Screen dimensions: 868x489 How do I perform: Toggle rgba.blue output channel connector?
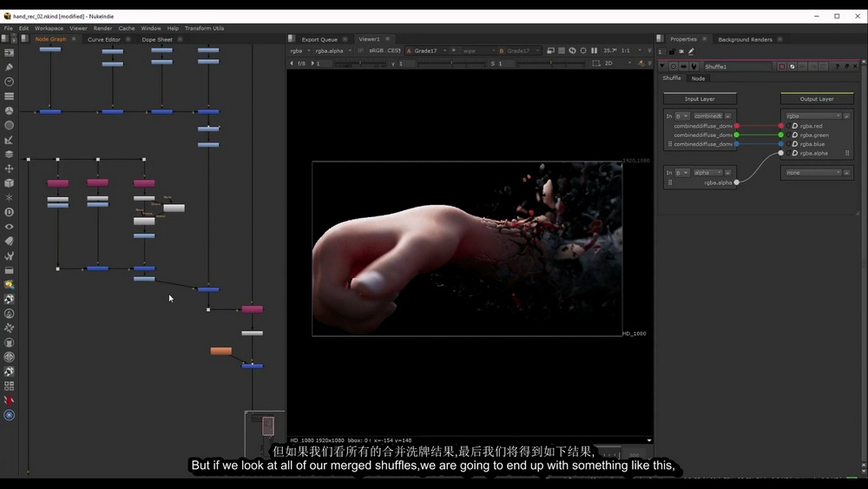click(x=781, y=144)
